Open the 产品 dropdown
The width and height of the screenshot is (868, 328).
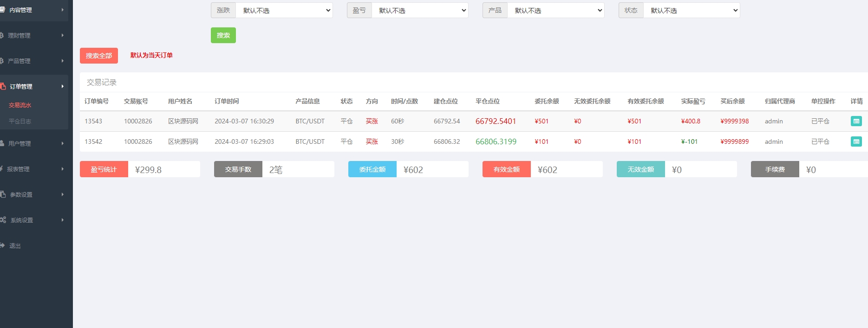[x=556, y=10]
